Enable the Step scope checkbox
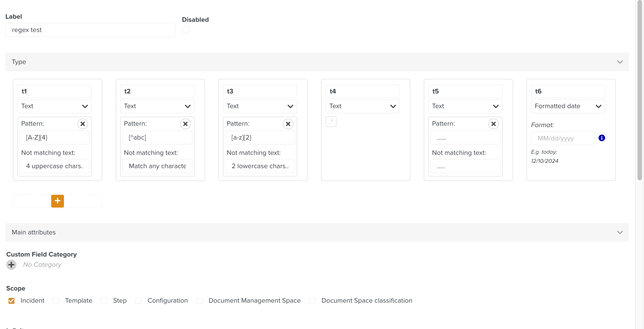The width and height of the screenshot is (644, 329). click(104, 301)
